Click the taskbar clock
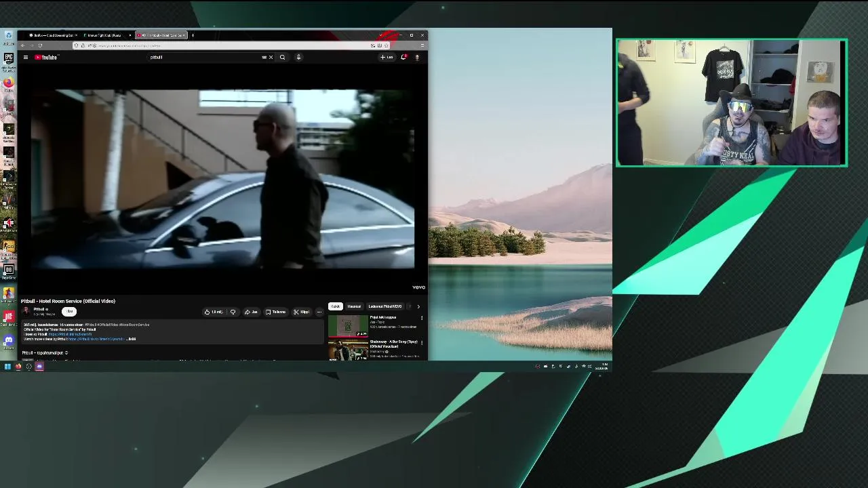 pos(601,367)
